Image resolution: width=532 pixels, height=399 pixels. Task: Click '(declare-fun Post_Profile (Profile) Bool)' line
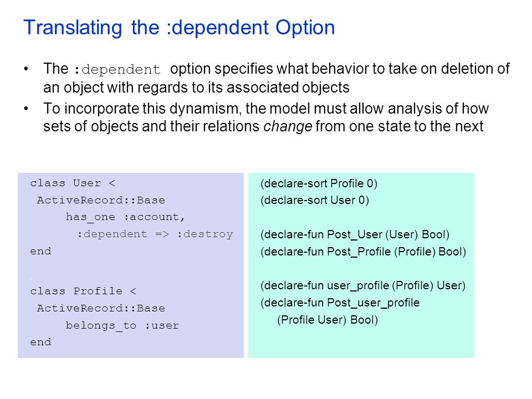[x=363, y=252]
